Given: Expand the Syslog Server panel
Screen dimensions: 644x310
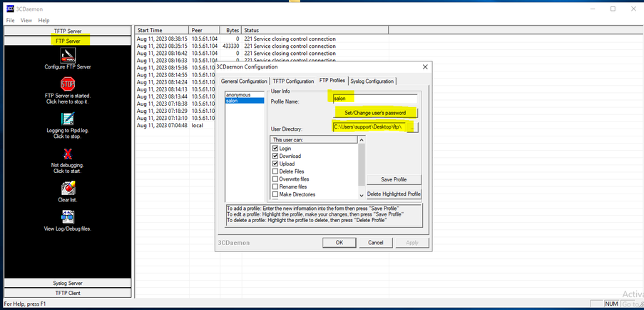Looking at the screenshot, I should coord(68,283).
